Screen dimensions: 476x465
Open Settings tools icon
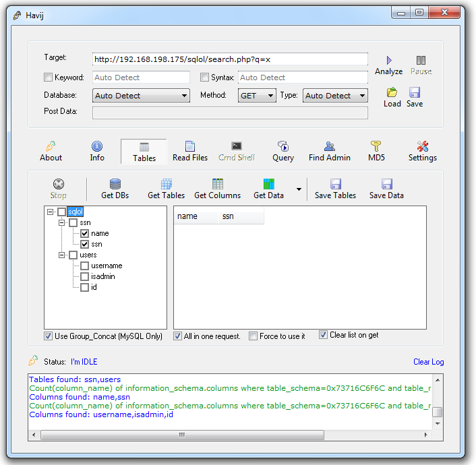(423, 146)
